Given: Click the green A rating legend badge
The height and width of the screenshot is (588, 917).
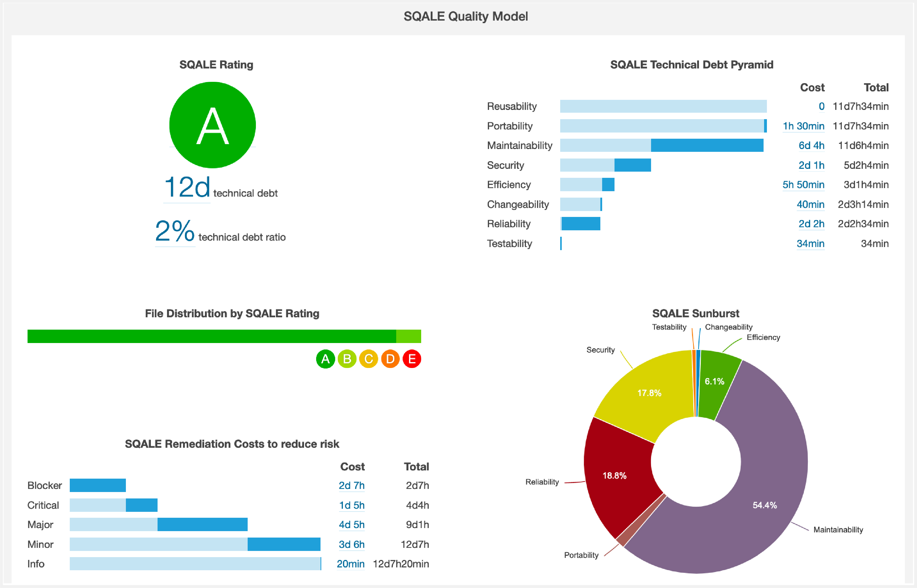Looking at the screenshot, I should click(x=325, y=359).
